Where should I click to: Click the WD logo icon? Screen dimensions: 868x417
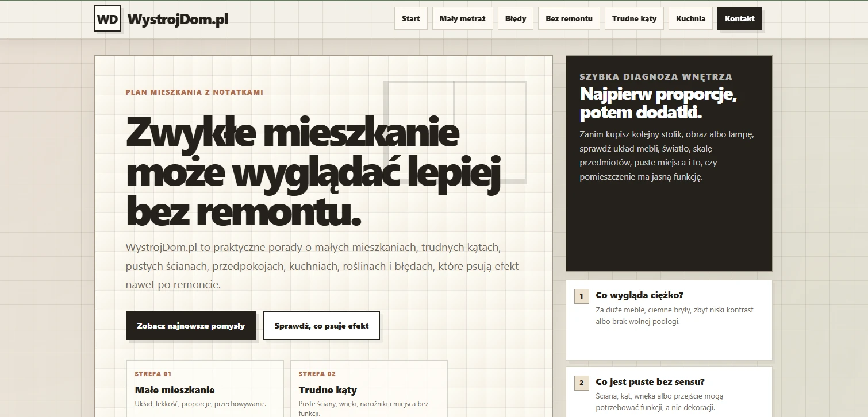[x=107, y=18]
